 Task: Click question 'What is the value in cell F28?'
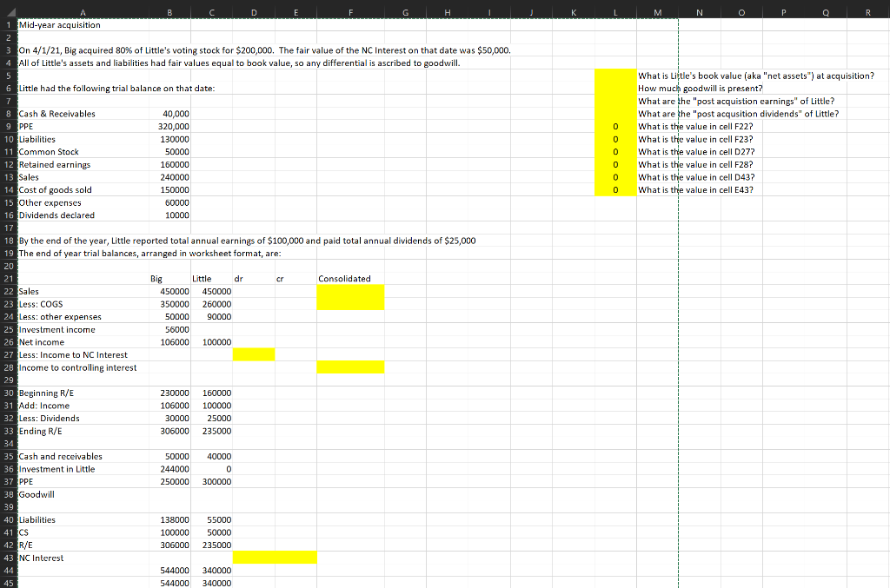pos(695,164)
